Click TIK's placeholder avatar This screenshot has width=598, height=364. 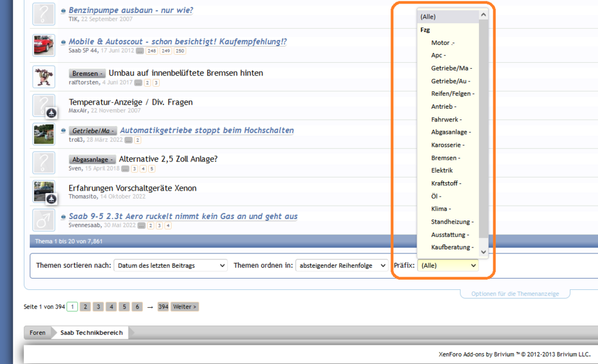(x=44, y=14)
